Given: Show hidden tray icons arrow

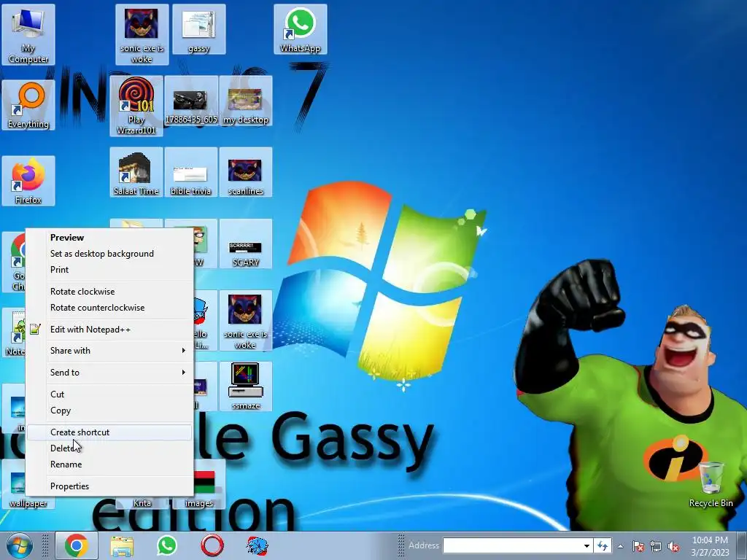Looking at the screenshot, I should click(x=620, y=546).
